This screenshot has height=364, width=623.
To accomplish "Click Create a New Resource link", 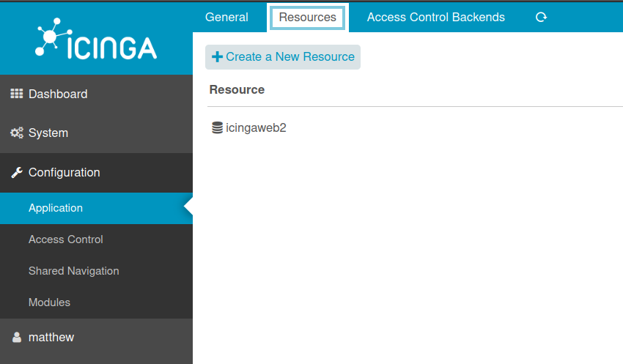I will (x=290, y=57).
